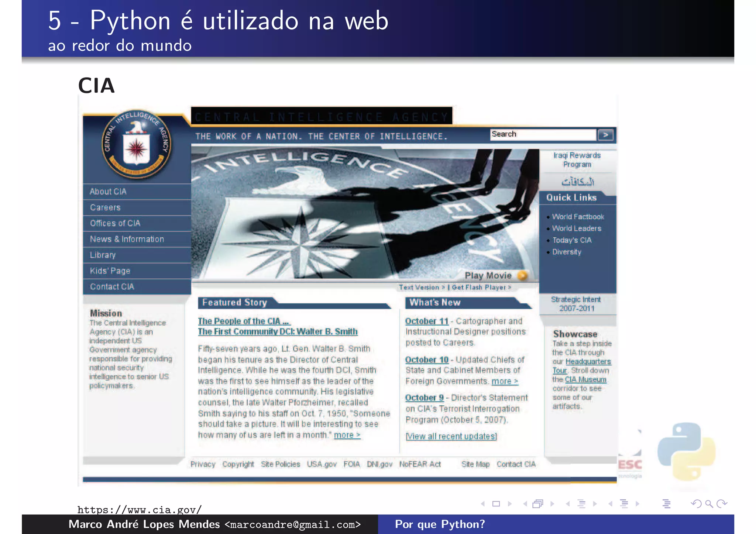Go to next frame arrow after stacked frames icon
This screenshot has width=756, height=534.
tap(552, 504)
